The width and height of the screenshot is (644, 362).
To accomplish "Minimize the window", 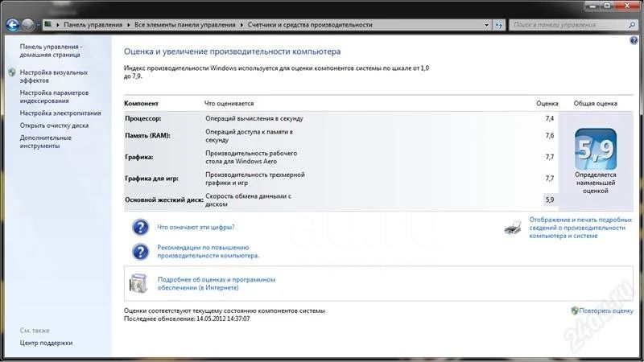I will pyautogui.click(x=592, y=6).
